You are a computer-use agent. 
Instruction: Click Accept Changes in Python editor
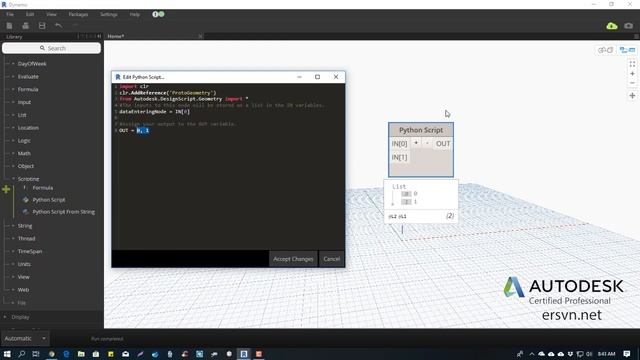293,259
